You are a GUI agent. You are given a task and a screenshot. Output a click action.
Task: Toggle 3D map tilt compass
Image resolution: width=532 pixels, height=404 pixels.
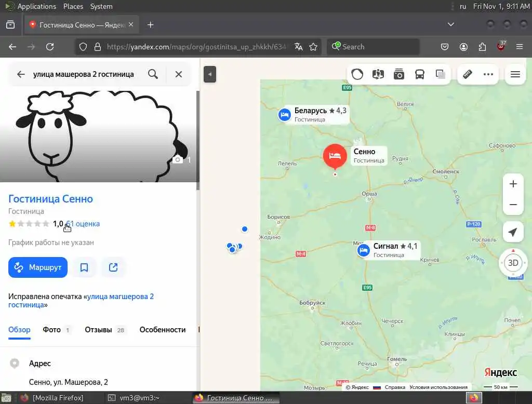pyautogui.click(x=513, y=263)
